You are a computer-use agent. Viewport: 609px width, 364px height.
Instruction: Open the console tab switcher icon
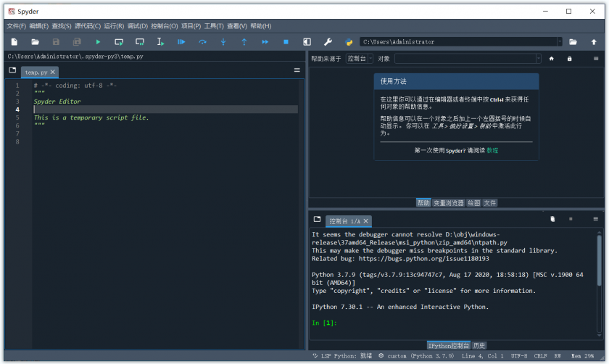click(x=318, y=220)
